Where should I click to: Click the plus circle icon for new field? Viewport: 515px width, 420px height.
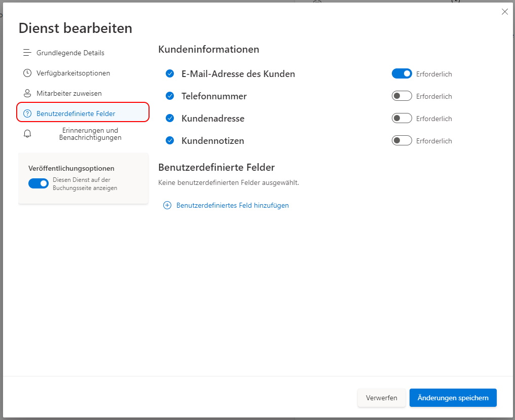coord(167,205)
